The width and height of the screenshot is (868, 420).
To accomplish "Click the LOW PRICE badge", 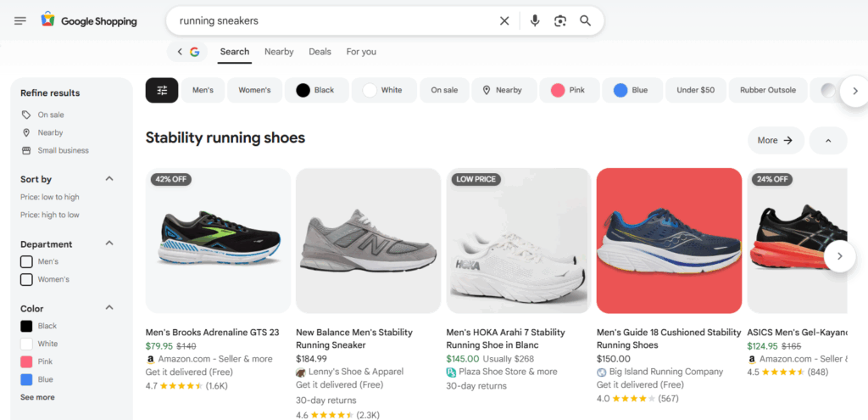I will tap(476, 180).
